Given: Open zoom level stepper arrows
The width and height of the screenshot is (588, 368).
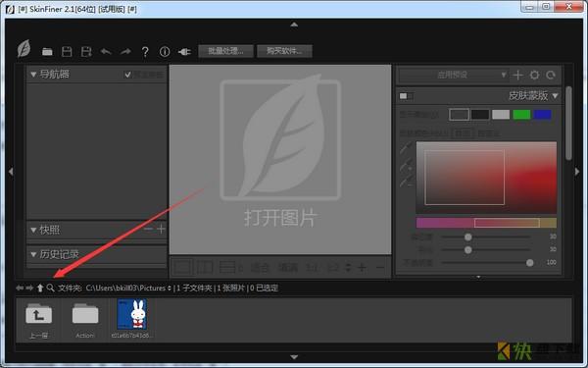Looking at the screenshot, I should tap(349, 267).
